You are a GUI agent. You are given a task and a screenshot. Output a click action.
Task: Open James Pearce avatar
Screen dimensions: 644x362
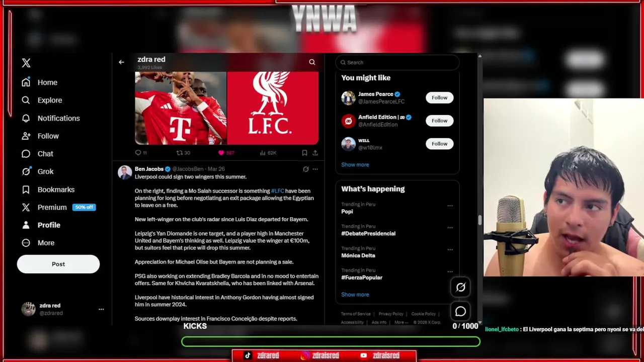coord(348,98)
